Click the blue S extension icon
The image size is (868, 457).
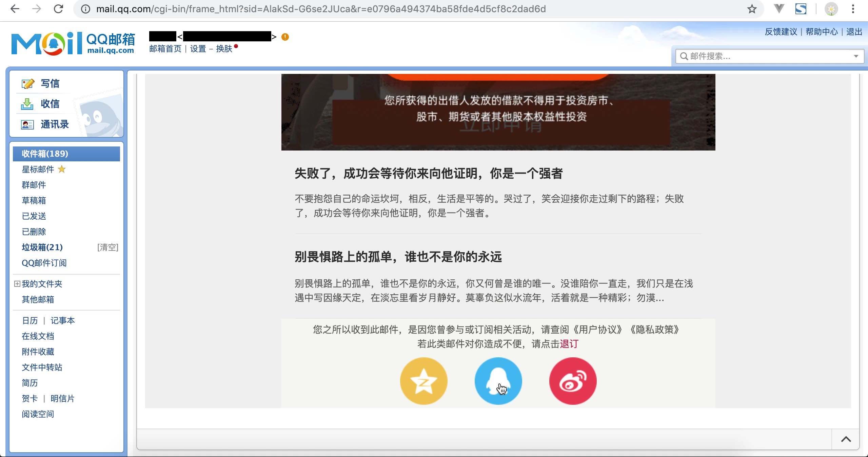801,9
